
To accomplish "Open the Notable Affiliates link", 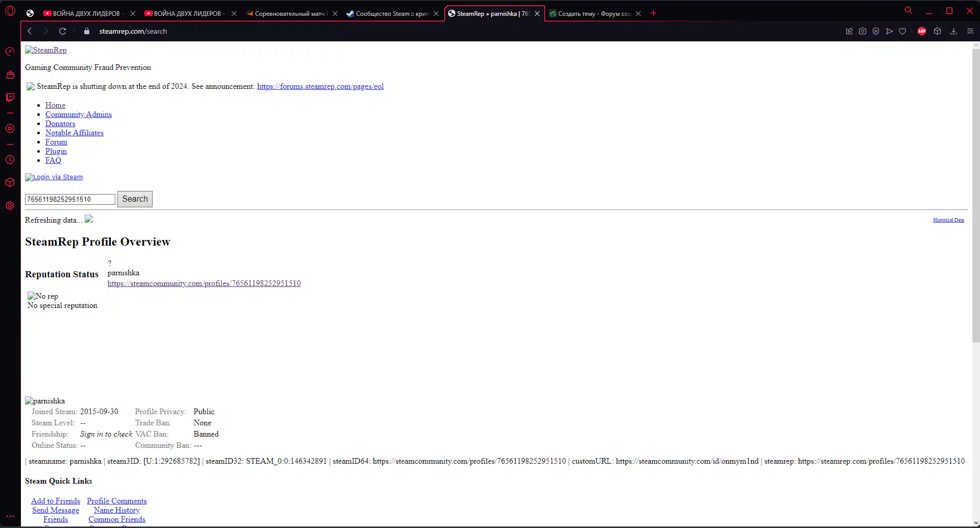I will click(75, 133).
